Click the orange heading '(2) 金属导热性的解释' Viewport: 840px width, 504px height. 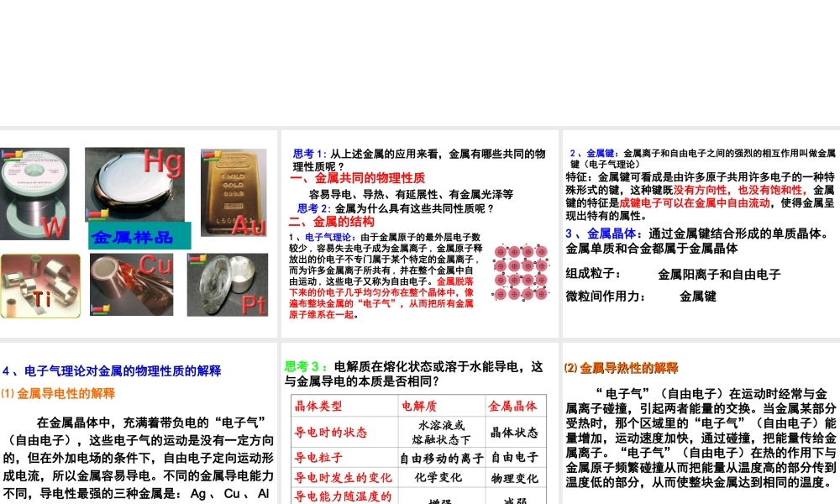[621, 368]
